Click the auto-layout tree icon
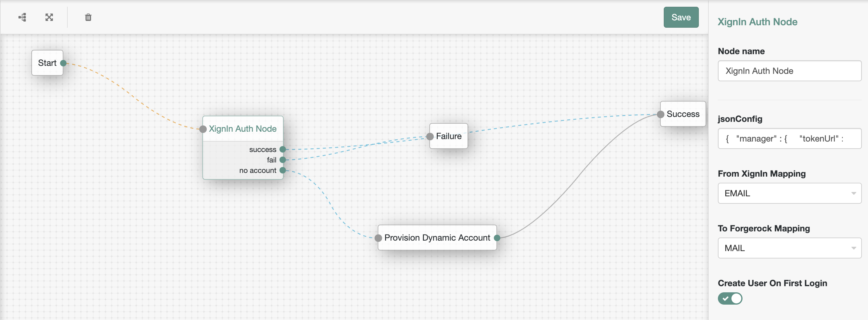The width and height of the screenshot is (868, 320). point(22,17)
